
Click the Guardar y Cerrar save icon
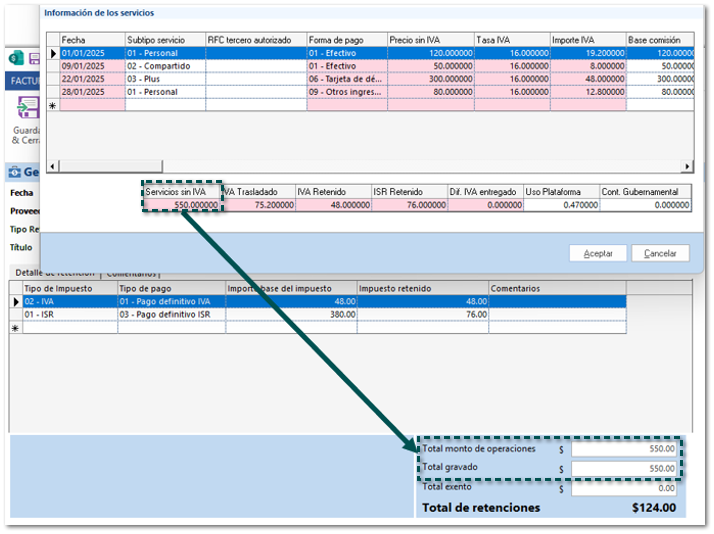[27, 108]
